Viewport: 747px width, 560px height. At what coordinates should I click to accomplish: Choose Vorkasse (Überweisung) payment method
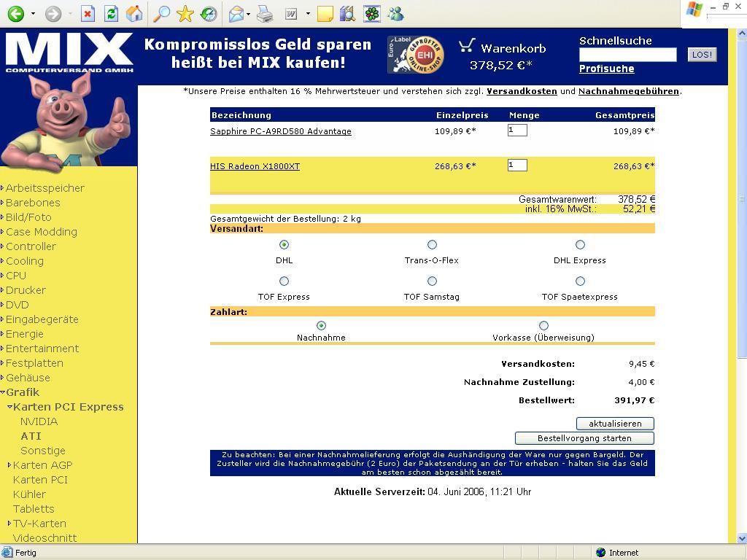(543, 326)
